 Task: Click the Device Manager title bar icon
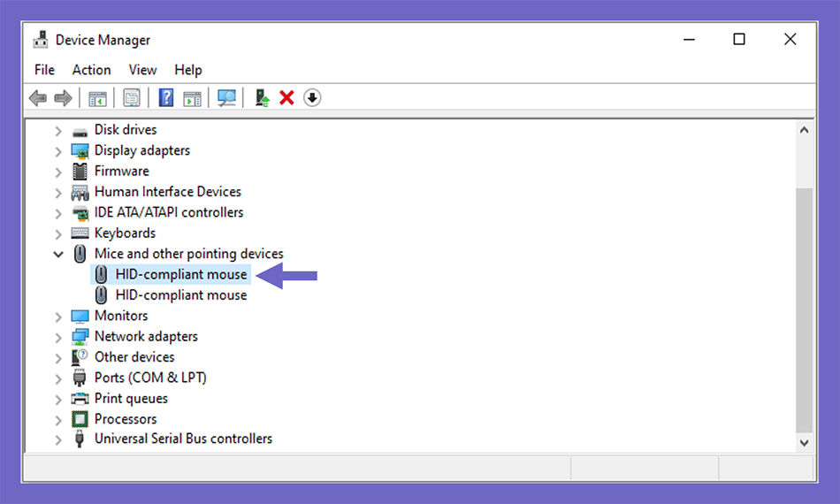pyautogui.click(x=40, y=40)
